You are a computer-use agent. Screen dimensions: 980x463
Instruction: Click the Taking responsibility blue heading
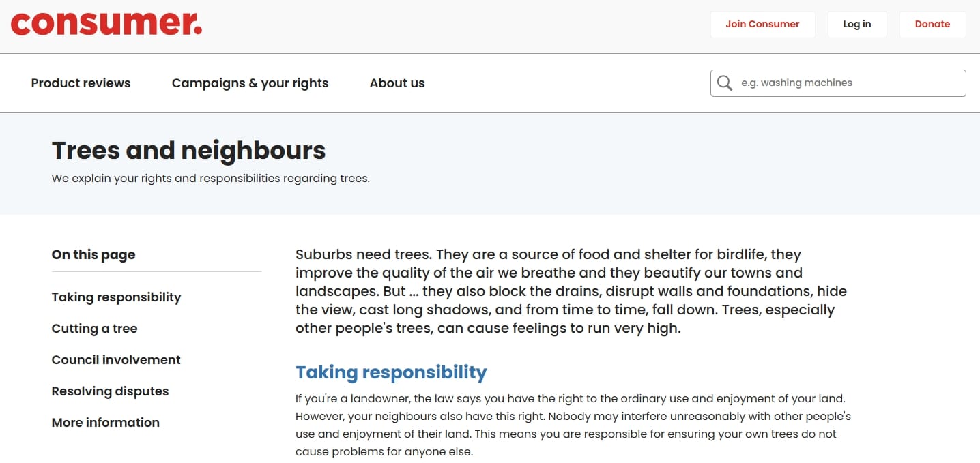click(391, 372)
